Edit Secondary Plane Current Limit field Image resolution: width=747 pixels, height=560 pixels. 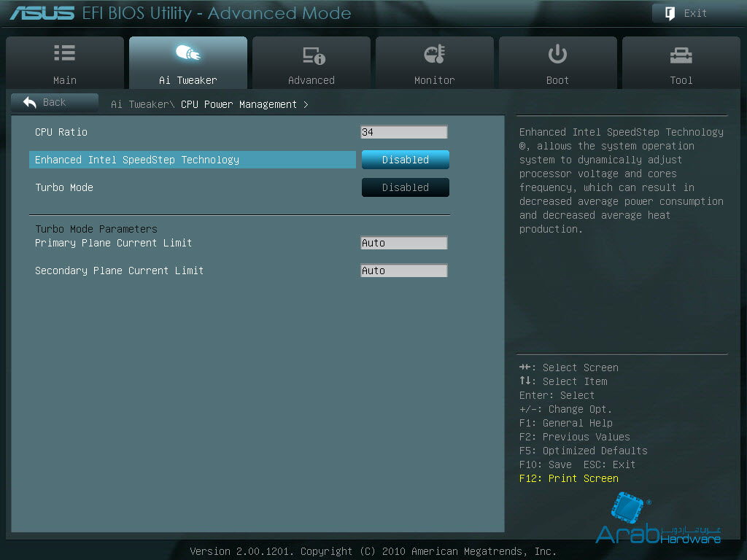tap(403, 271)
